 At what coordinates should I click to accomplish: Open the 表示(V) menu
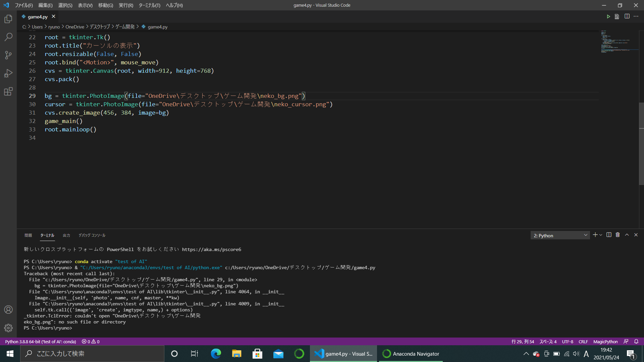[85, 5]
